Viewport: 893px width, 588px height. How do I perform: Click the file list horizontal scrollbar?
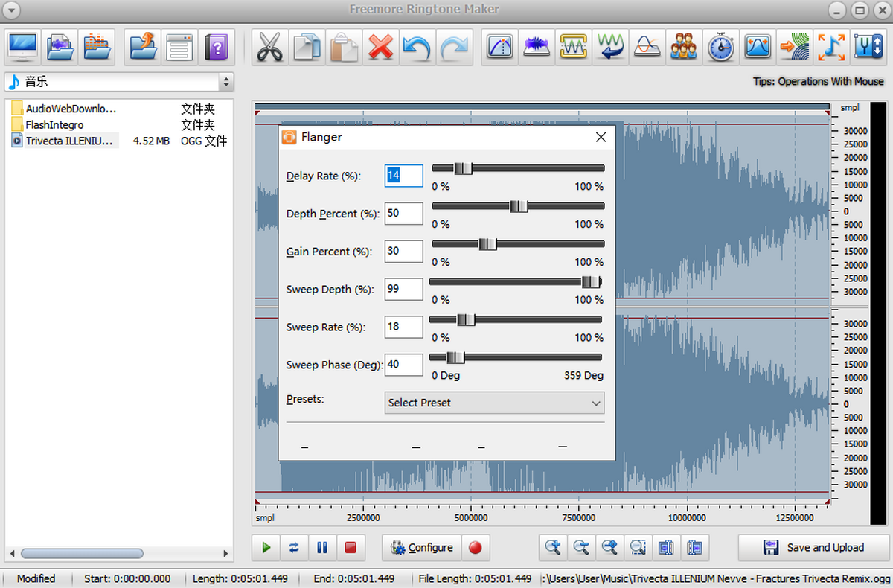[82, 554]
